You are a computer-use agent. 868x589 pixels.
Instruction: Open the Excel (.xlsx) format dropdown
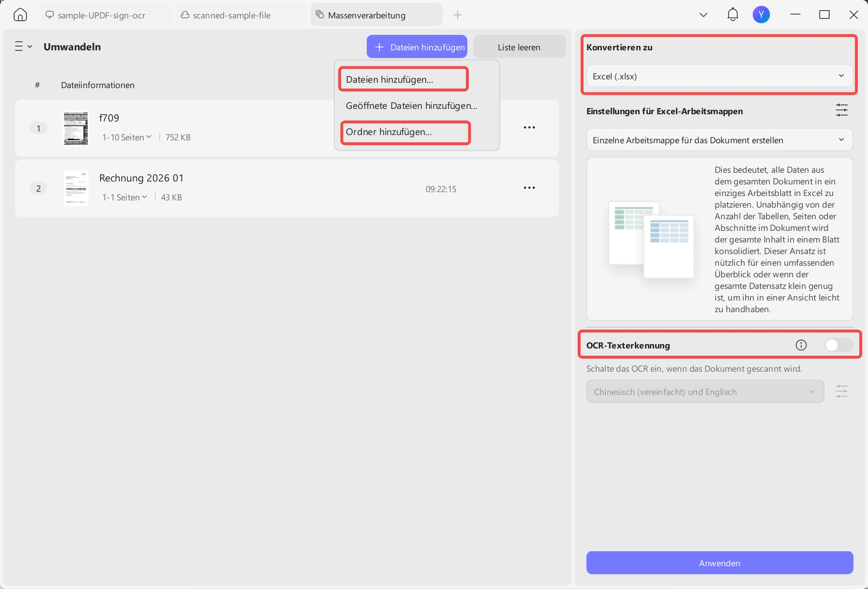click(x=719, y=76)
